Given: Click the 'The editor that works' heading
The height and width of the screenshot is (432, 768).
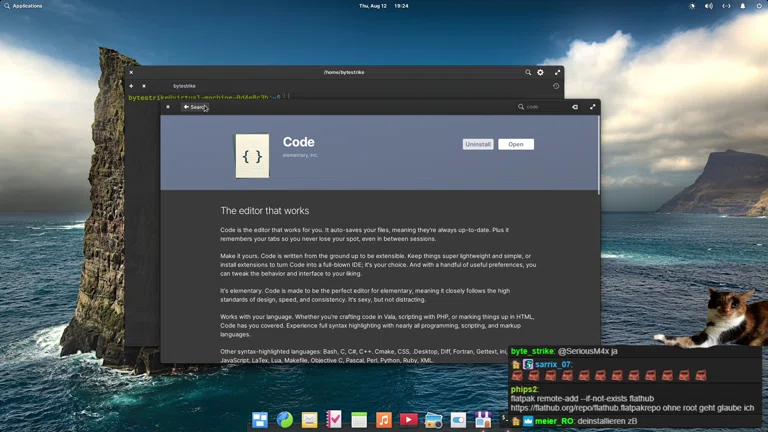Looking at the screenshot, I should (264, 211).
